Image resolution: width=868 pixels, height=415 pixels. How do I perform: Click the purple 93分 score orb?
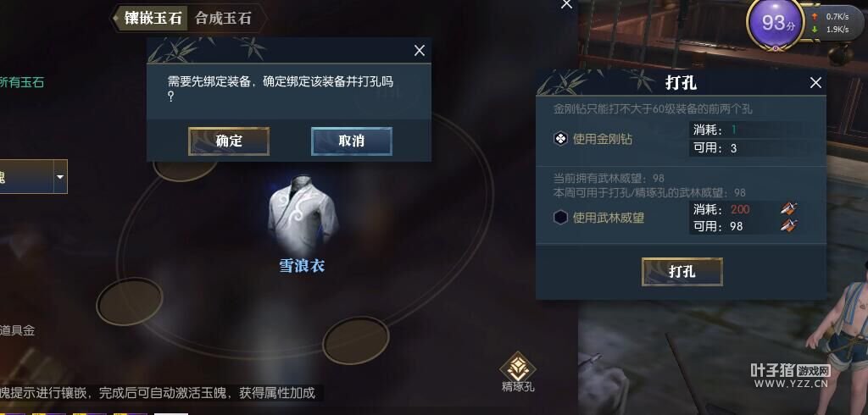(776, 23)
